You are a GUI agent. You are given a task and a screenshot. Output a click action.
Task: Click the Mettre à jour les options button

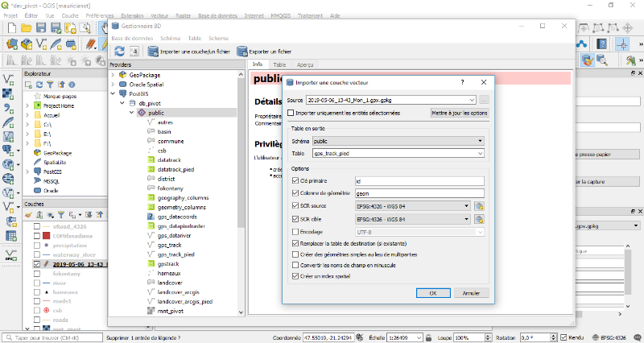[460, 114]
